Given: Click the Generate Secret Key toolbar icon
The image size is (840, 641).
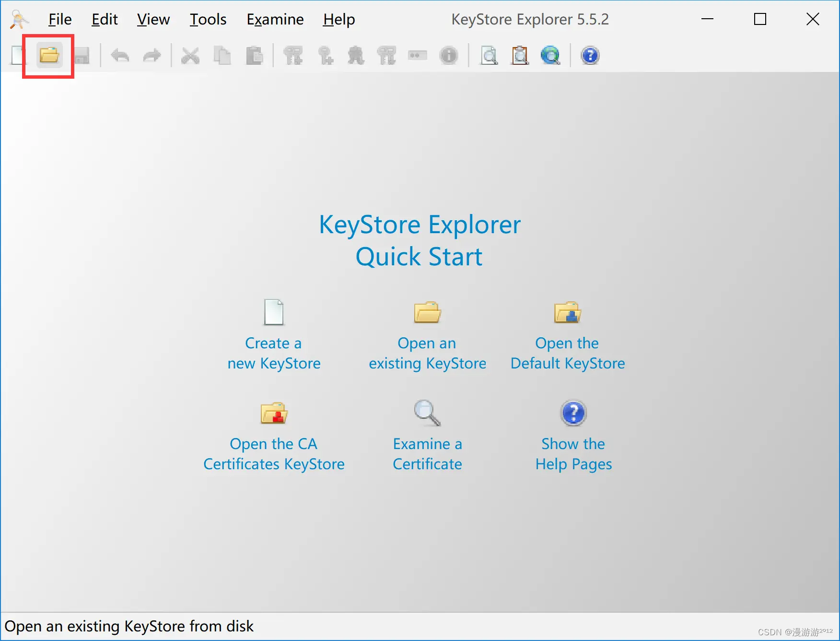Looking at the screenshot, I should (326, 56).
